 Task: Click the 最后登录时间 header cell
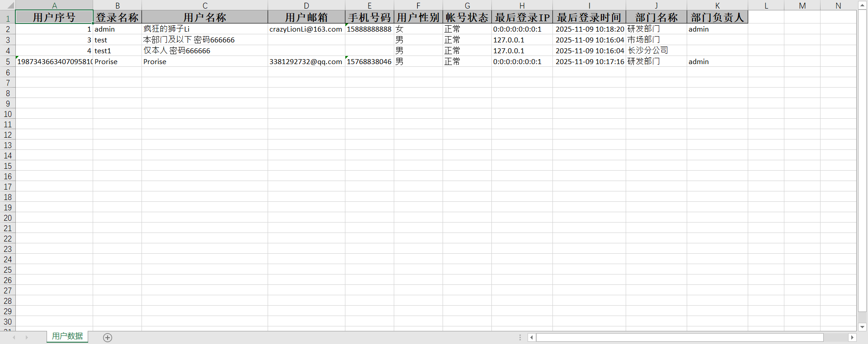pyautogui.click(x=589, y=18)
